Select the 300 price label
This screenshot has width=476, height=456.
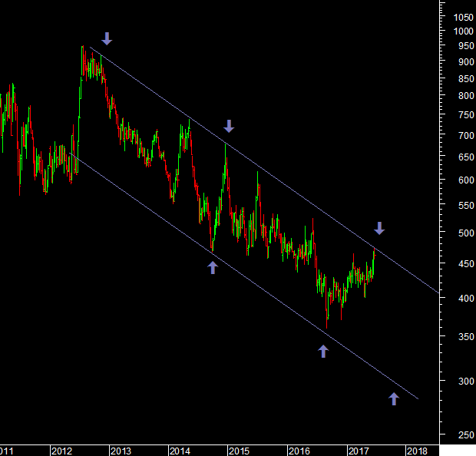pos(466,382)
